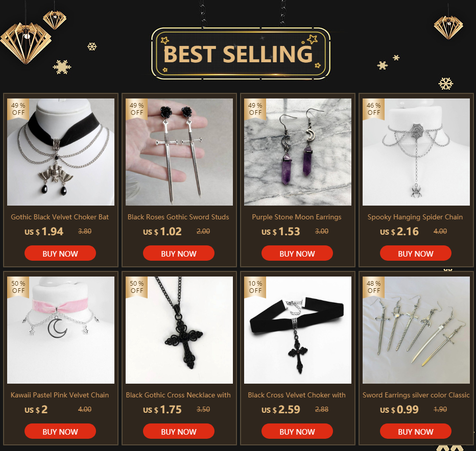Click the 10% OFF badge on cross choker
Viewport: 476px width, 451px height.
255,287
